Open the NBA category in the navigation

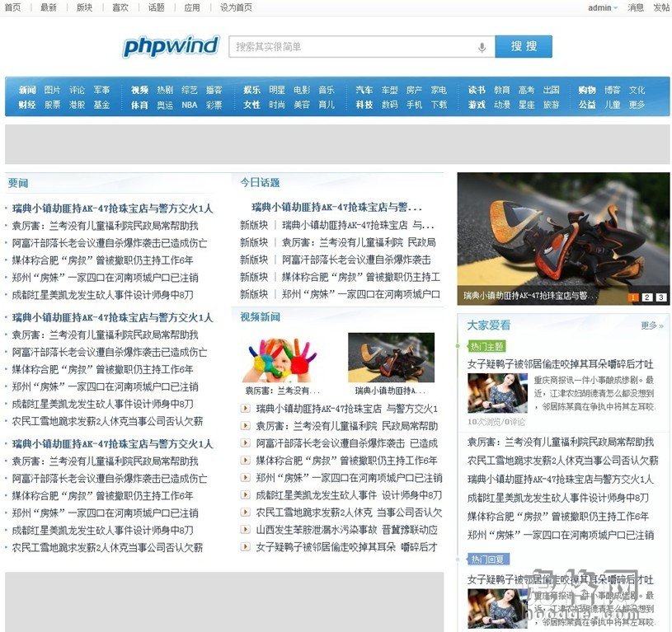188,105
